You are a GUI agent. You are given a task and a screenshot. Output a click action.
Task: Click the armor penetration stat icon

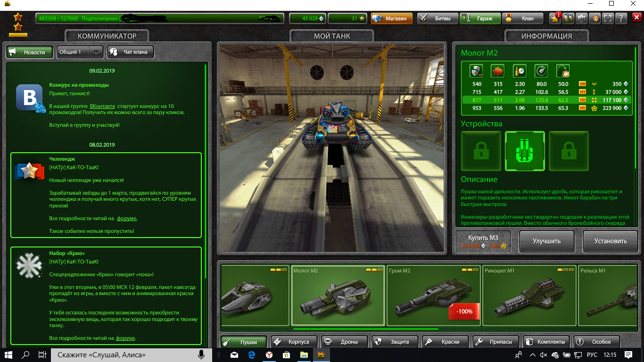(477, 71)
